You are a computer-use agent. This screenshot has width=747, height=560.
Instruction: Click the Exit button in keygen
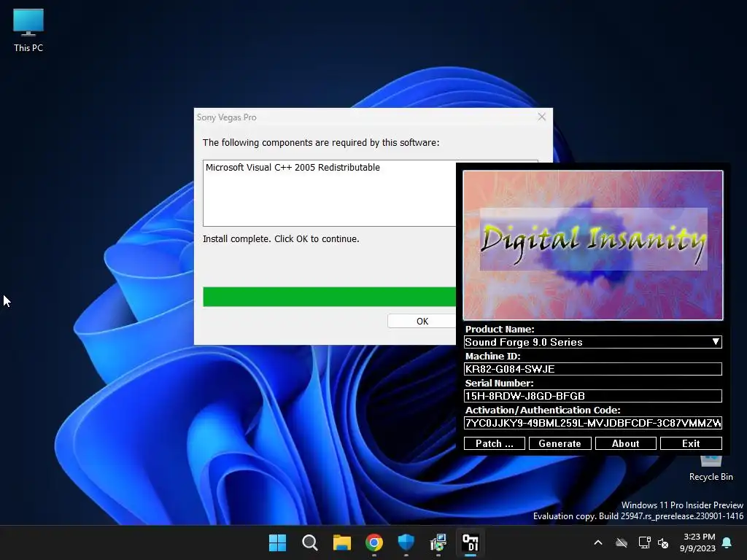pos(691,443)
